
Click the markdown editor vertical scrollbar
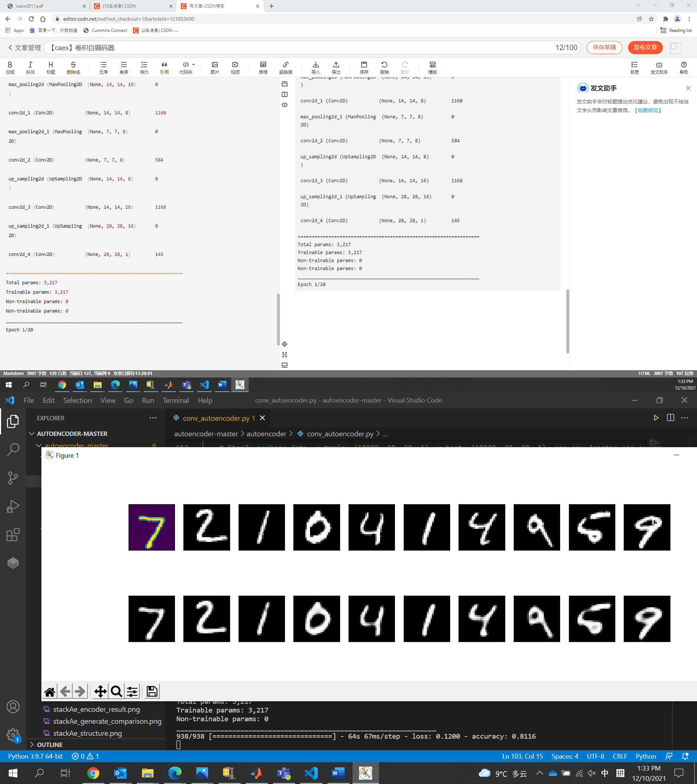click(278, 319)
